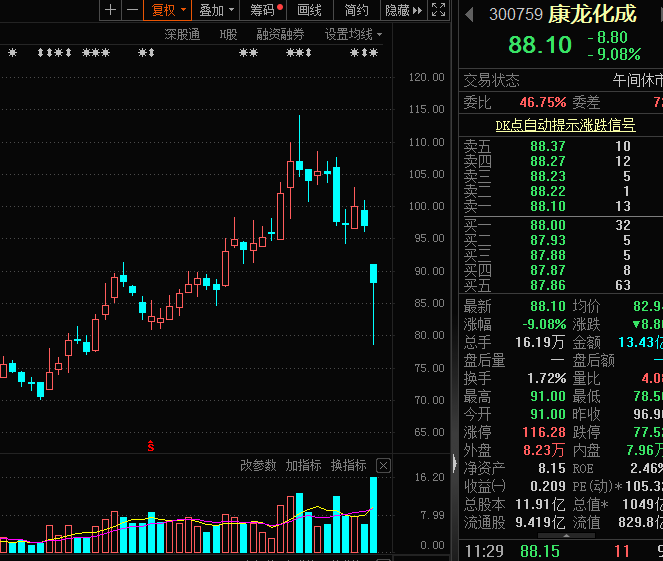Click the plus zoom-in chart icon
Viewport: 663px width, 561px height.
coord(110,10)
